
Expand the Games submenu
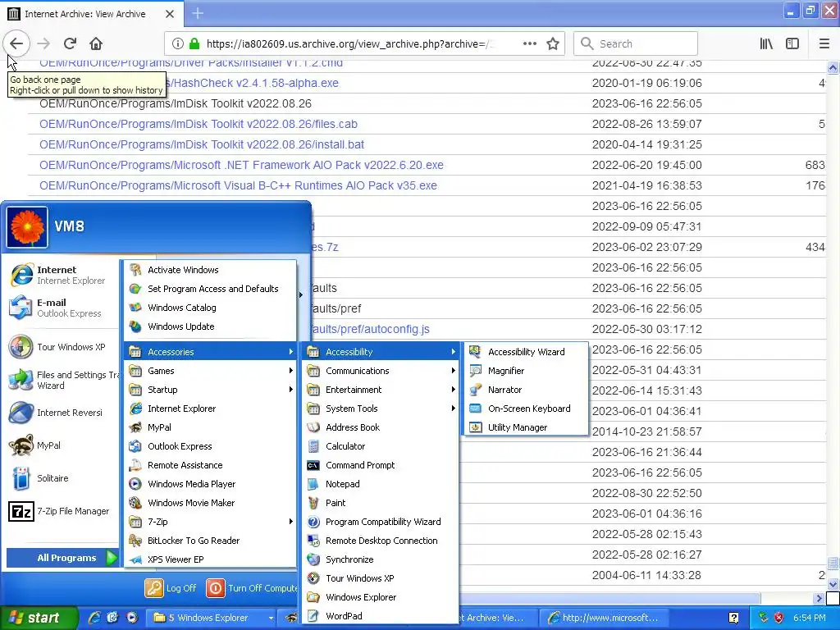pyautogui.click(x=210, y=371)
